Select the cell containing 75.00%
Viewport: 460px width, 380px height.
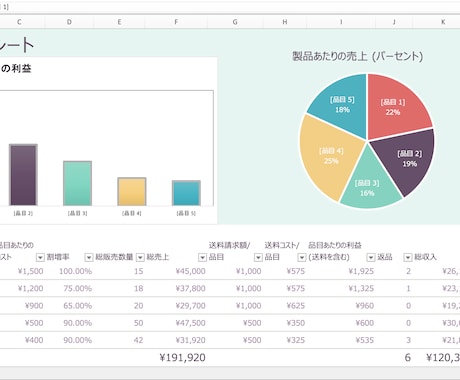click(x=69, y=289)
